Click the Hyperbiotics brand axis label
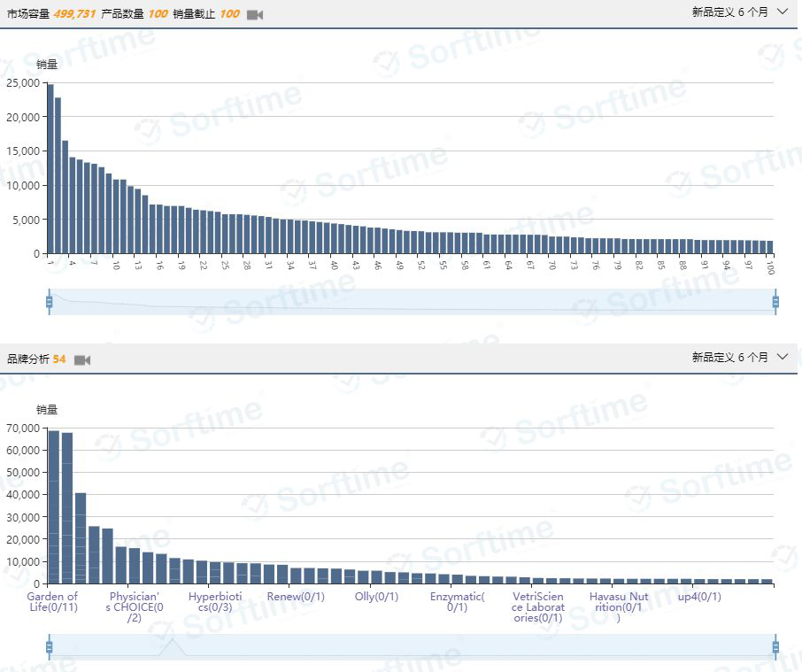The width and height of the screenshot is (802, 672). [x=215, y=602]
